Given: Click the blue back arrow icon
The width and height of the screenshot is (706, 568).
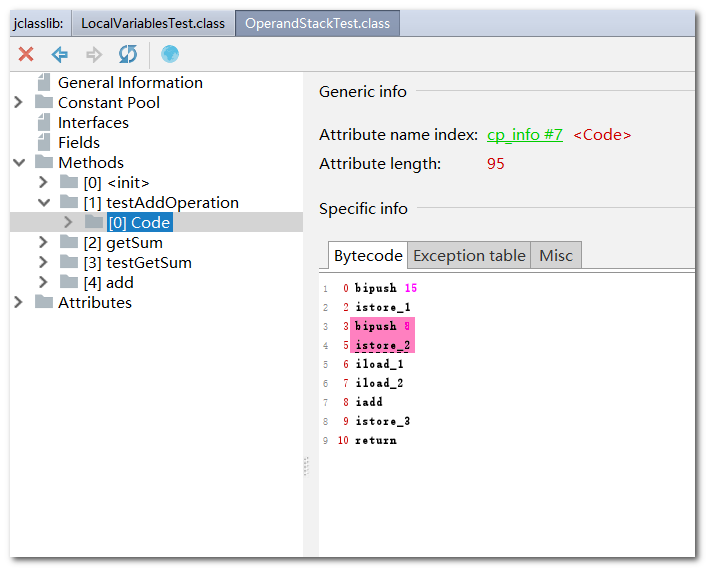Looking at the screenshot, I should (60, 54).
